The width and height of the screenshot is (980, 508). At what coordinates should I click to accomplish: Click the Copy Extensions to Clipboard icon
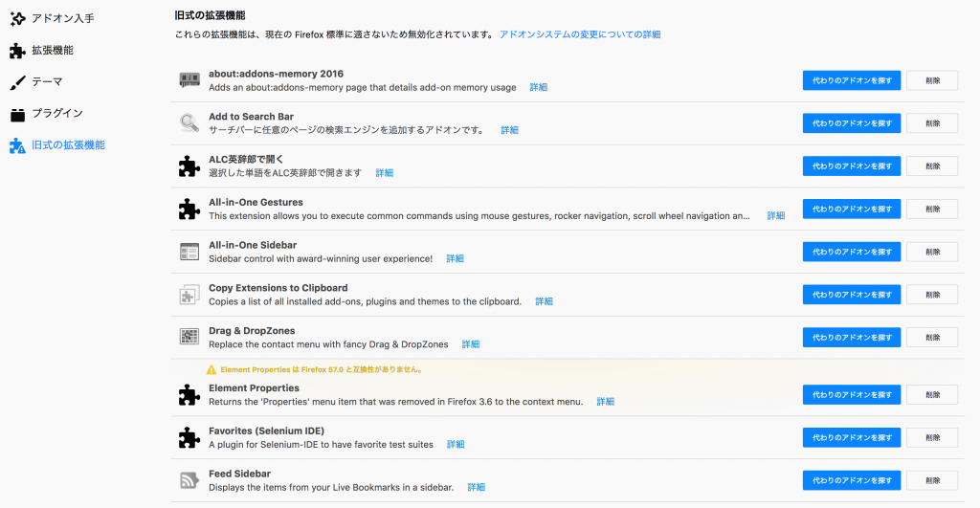[189, 295]
